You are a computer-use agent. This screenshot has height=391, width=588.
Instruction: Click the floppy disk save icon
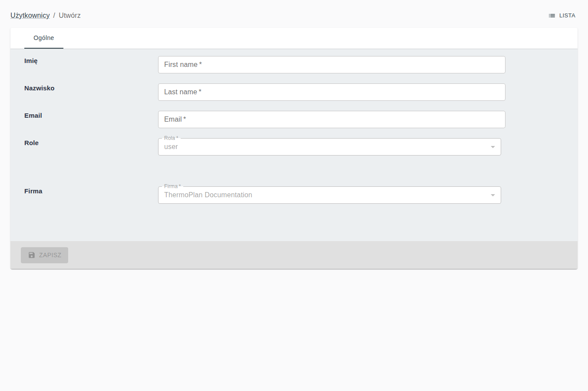[x=32, y=255]
